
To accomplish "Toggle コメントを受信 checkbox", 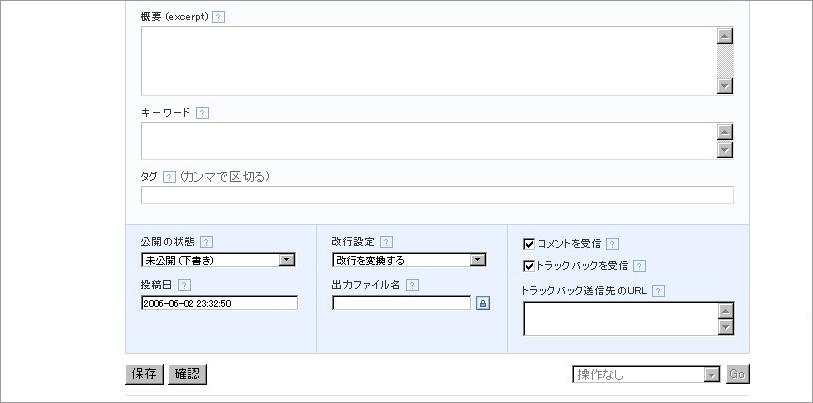I will (x=529, y=244).
